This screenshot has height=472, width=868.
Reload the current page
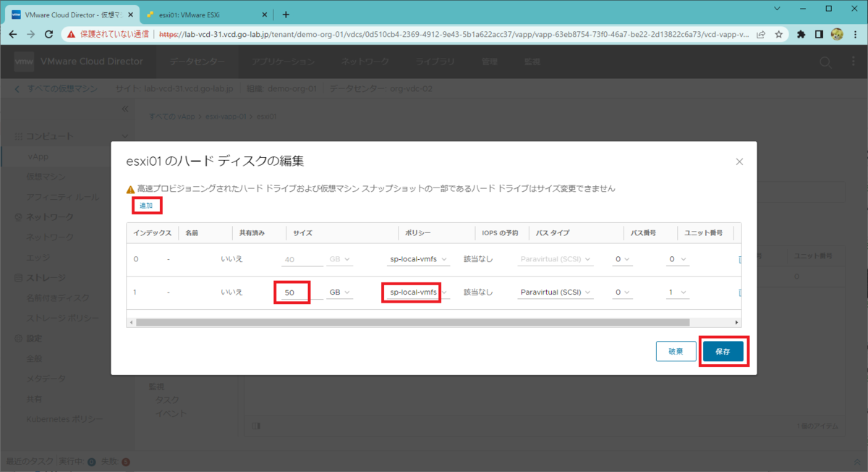(49, 34)
